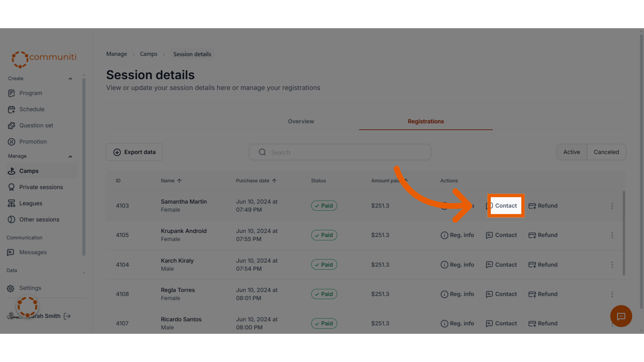The image size is (644, 362).
Task: Collapse the Create sidebar section
Action: point(70,79)
